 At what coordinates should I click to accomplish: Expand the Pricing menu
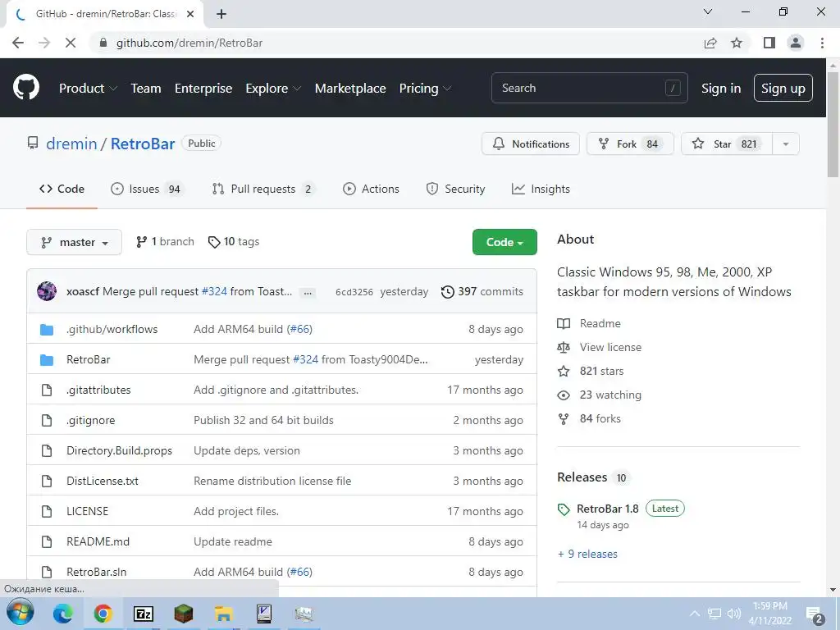426,88
